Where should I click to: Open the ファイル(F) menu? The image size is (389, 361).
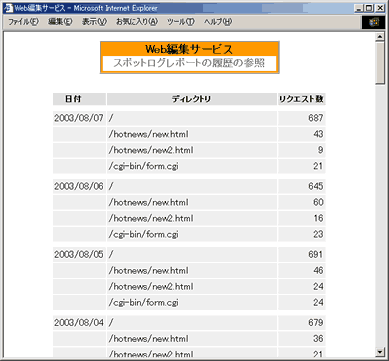click(x=23, y=22)
